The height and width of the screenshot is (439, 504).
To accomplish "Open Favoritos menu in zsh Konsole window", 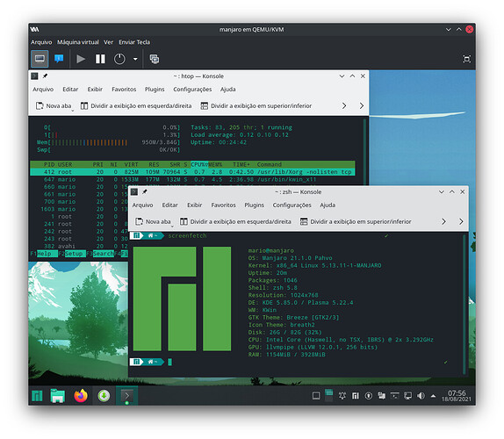I will tap(224, 205).
